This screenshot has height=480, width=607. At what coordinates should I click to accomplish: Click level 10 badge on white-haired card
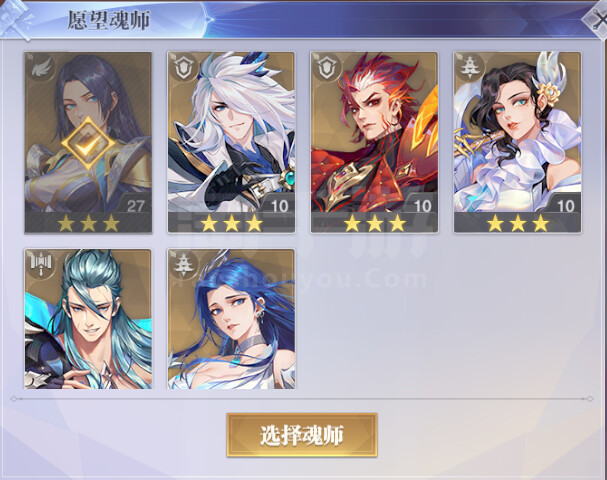click(279, 206)
